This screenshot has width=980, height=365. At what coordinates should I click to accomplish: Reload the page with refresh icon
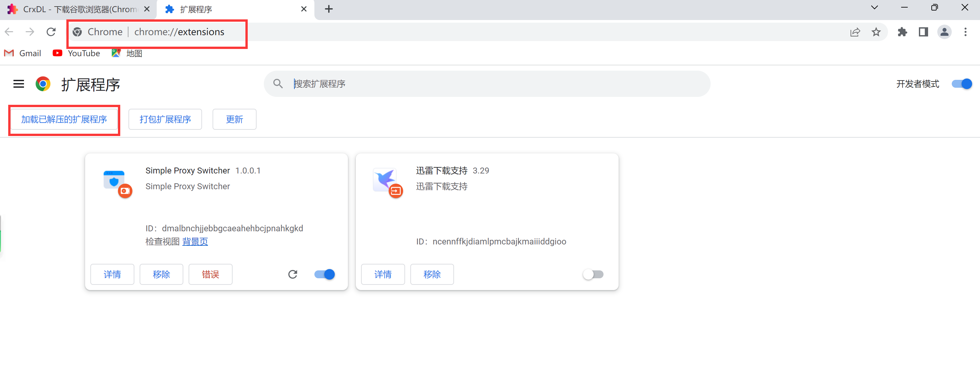[x=51, y=32]
